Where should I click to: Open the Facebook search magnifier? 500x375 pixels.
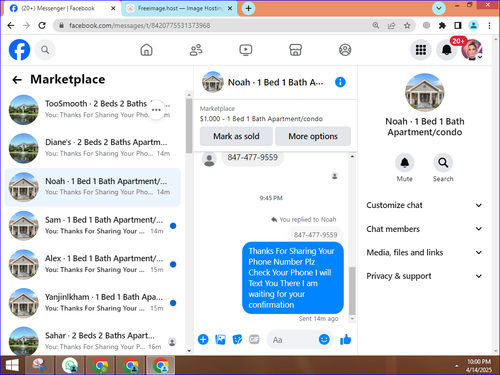(x=45, y=50)
